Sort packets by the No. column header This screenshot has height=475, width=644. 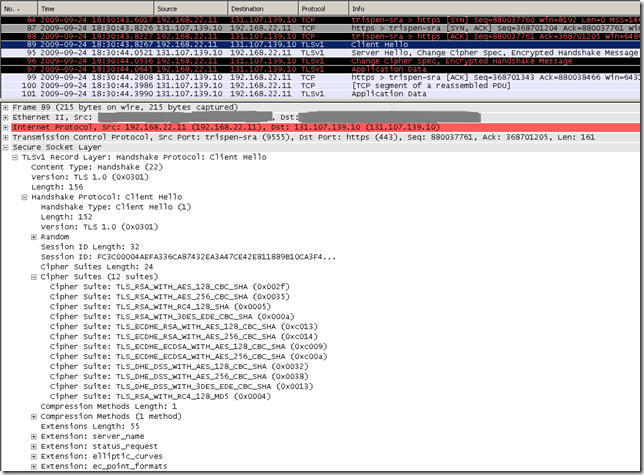(x=19, y=8)
